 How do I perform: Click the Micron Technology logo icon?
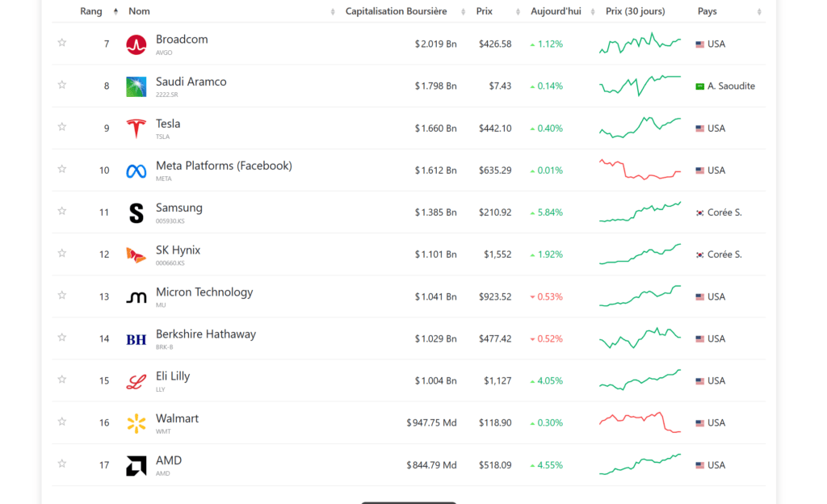136,297
